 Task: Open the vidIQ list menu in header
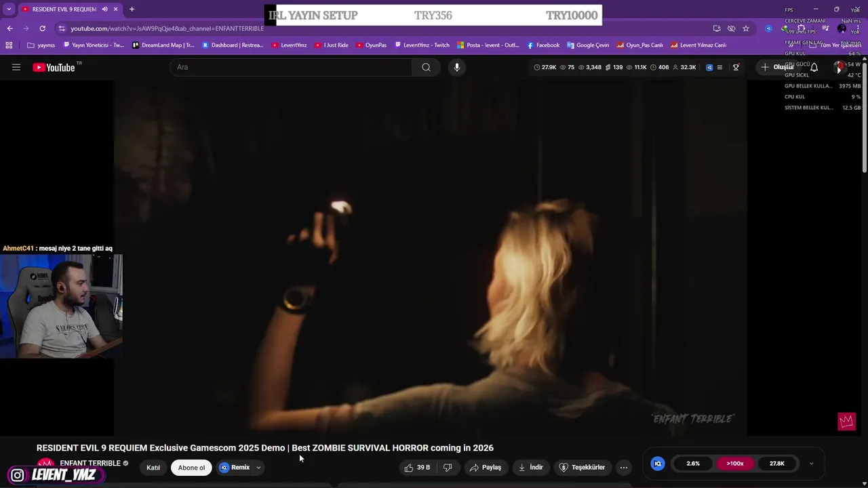pyautogui.click(x=720, y=67)
